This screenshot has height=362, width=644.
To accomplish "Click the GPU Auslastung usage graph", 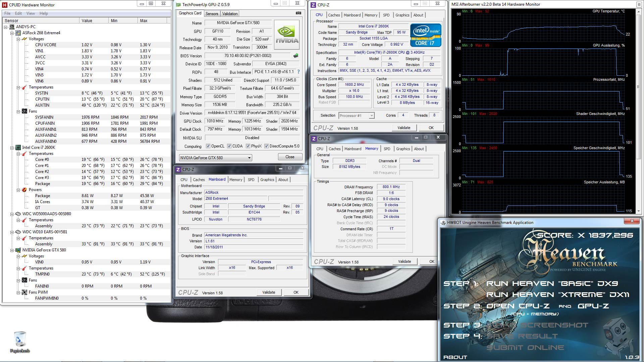I will [x=543, y=62].
